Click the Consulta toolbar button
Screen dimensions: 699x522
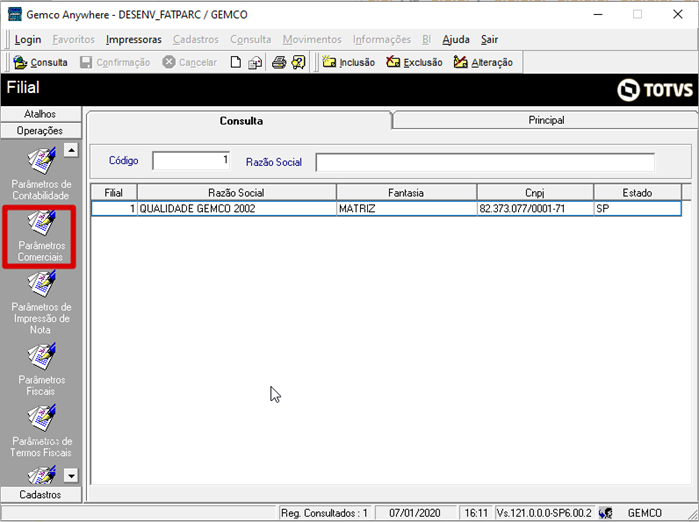pos(41,62)
